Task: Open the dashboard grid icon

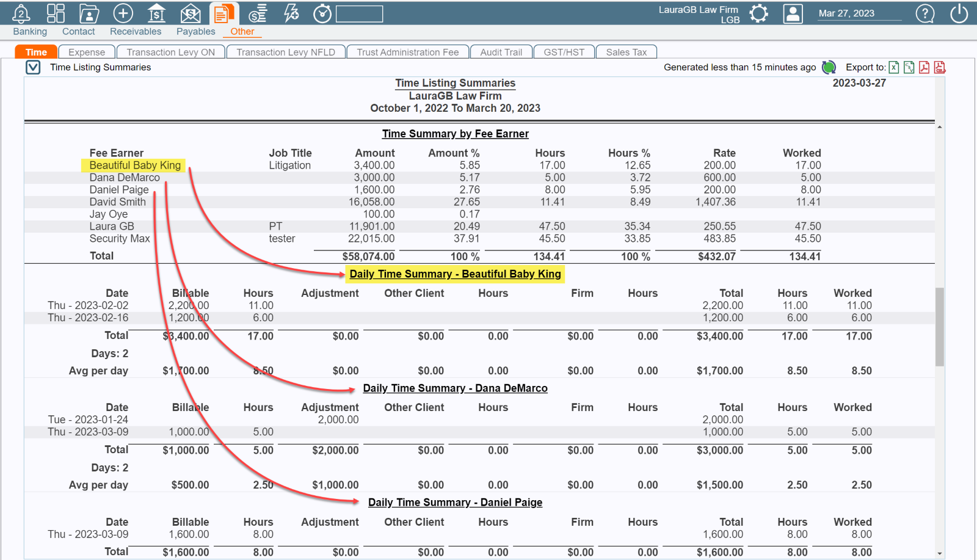Action: 56,13
